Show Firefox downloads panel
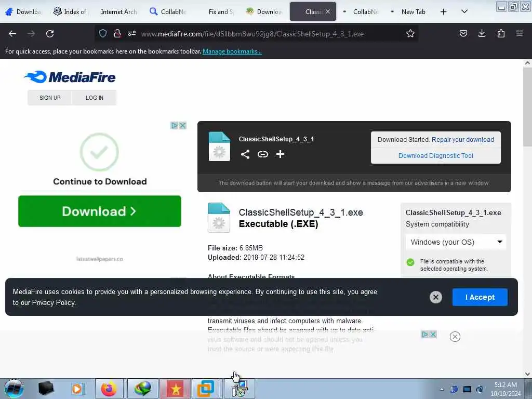The height and width of the screenshot is (399, 532). [482, 33]
